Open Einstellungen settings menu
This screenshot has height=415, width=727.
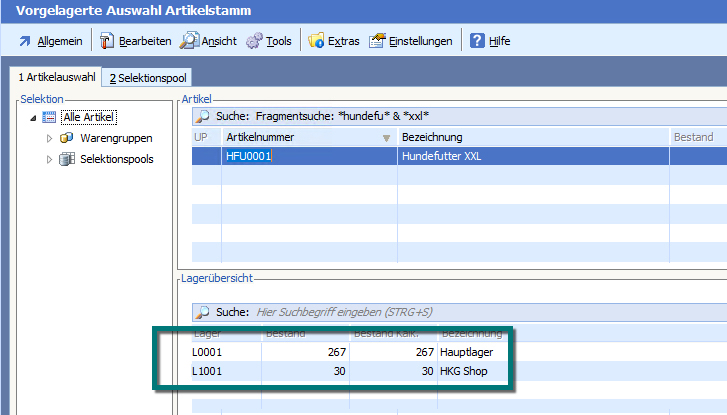click(x=377, y=41)
